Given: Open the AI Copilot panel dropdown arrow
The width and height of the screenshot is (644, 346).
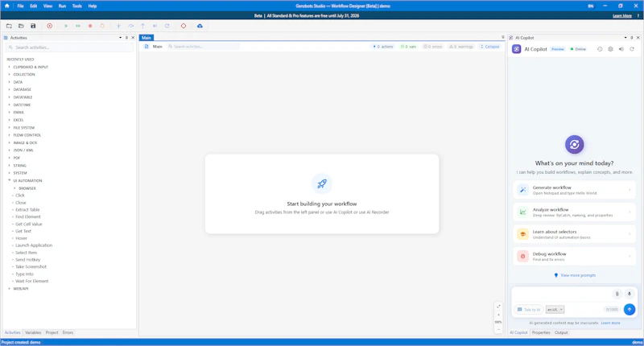Looking at the screenshot, I should 625,38.
